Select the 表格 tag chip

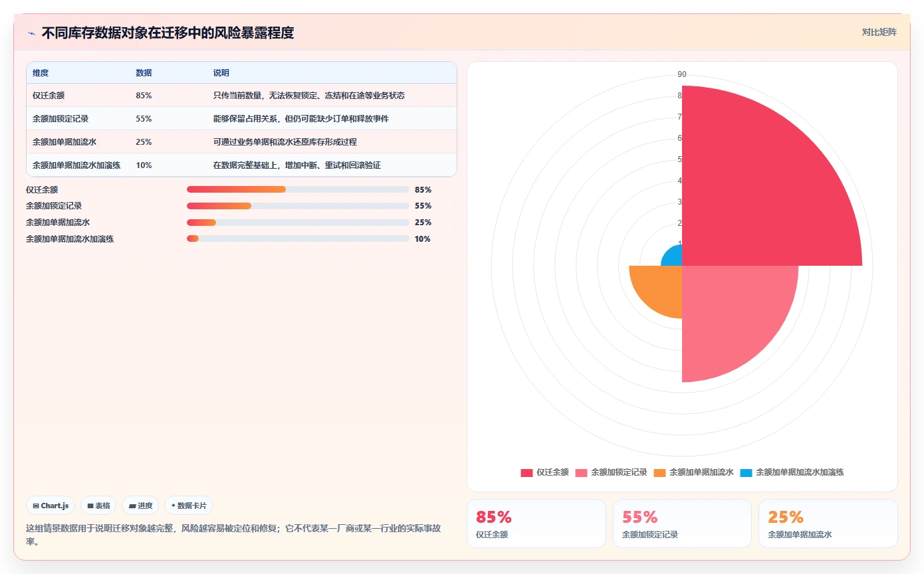click(x=98, y=506)
